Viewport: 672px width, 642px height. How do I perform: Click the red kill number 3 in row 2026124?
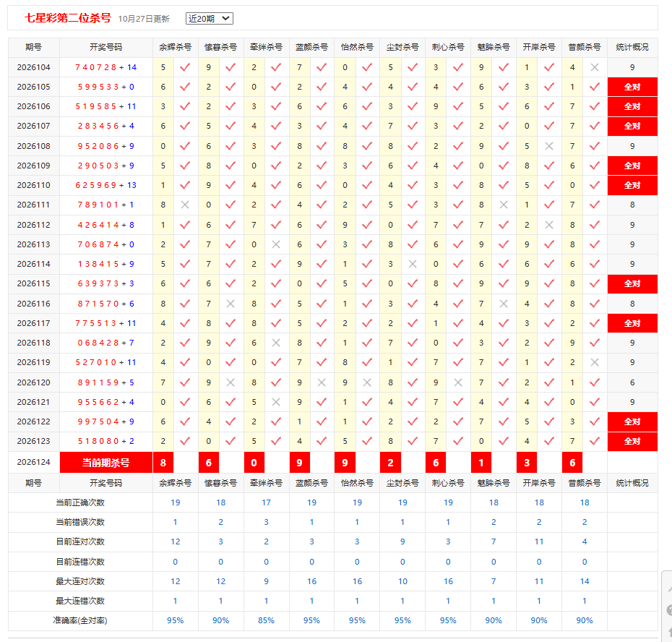click(x=527, y=462)
